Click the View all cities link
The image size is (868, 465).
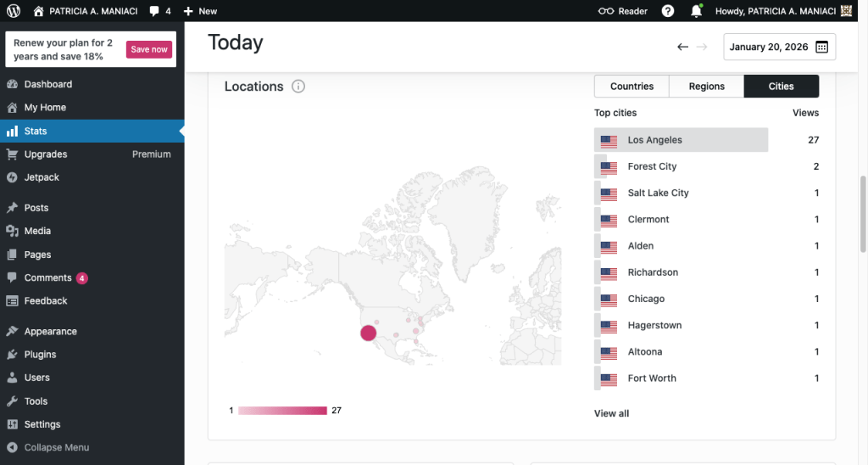[x=611, y=413]
